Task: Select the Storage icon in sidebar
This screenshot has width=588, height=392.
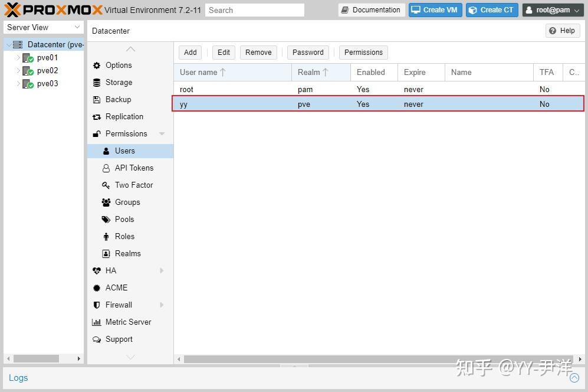Action: click(97, 82)
